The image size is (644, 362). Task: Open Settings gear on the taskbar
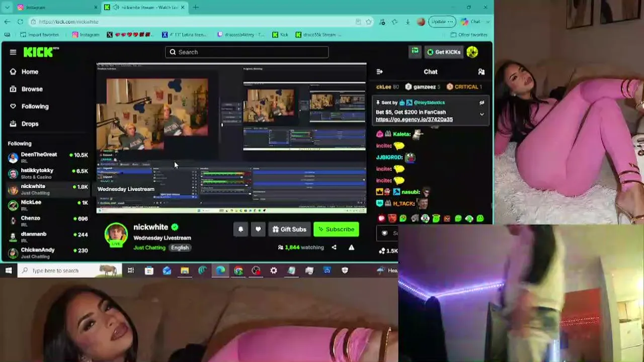pyautogui.click(x=274, y=270)
